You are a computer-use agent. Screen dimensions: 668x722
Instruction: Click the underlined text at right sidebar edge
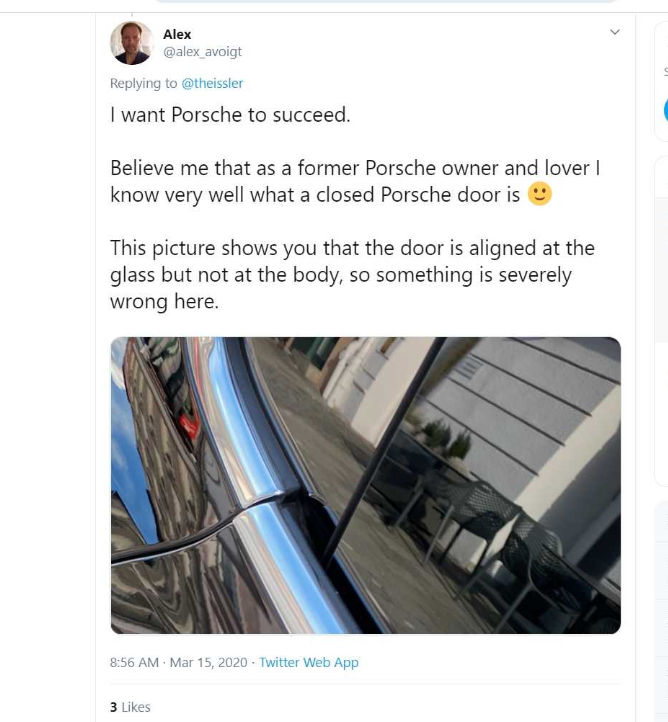click(665, 72)
